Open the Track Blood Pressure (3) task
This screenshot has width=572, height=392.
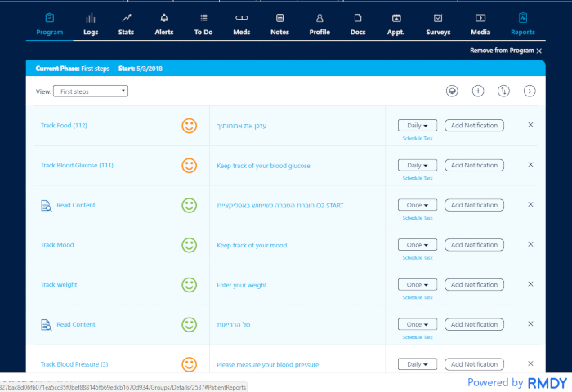coord(74,364)
